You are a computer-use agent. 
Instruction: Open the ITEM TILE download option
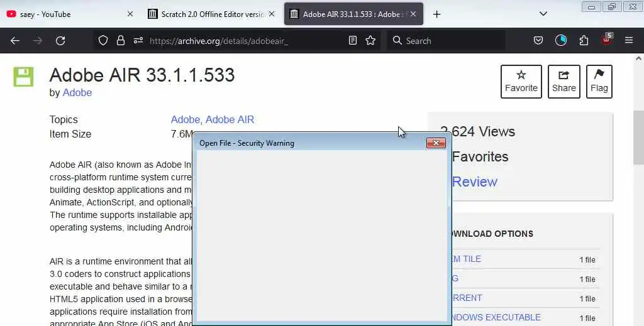coord(466,259)
